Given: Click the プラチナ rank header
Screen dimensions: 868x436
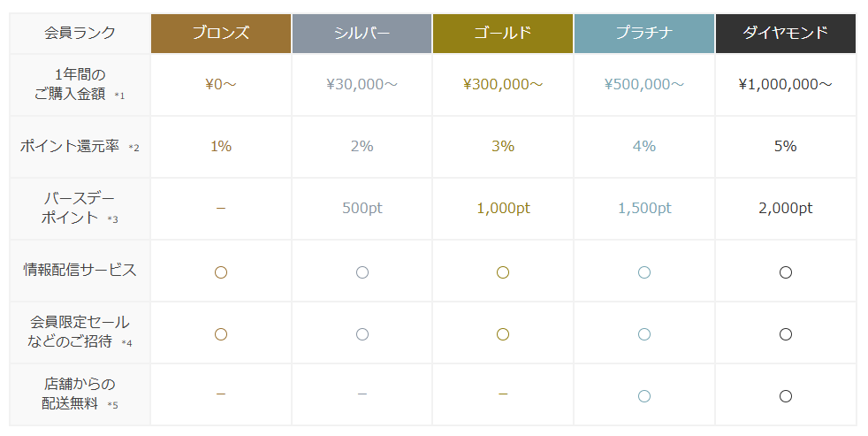Looking at the screenshot, I should pyautogui.click(x=644, y=34).
